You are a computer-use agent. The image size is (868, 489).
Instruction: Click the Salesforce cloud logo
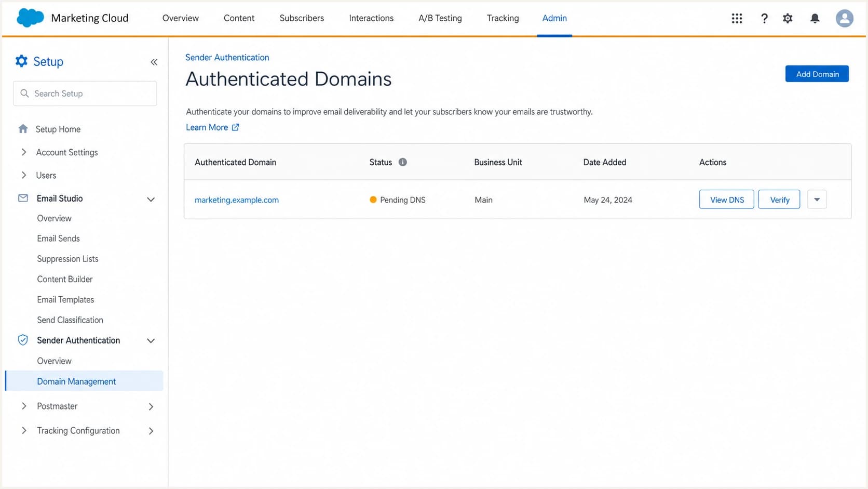[x=30, y=18]
